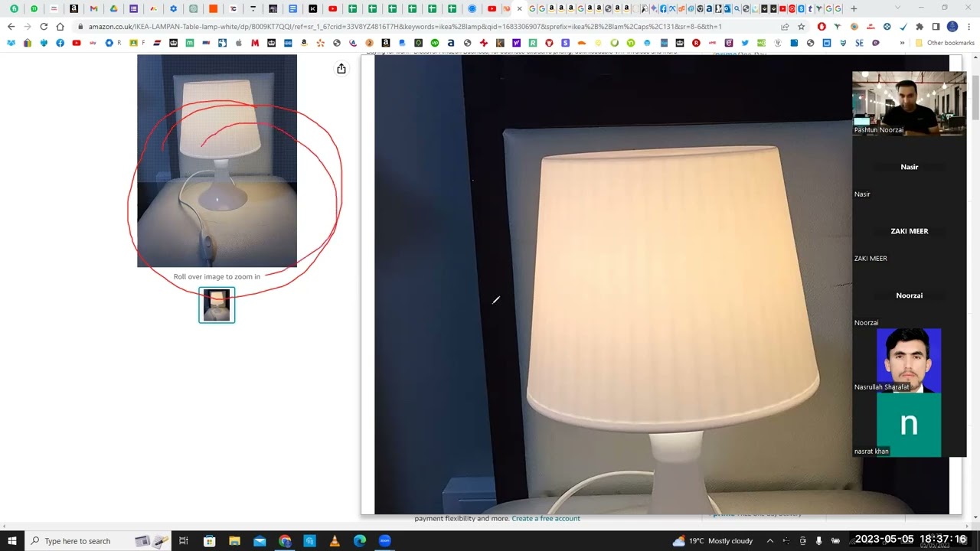Click the browser forward arrow
980x551 pixels.
27,26
